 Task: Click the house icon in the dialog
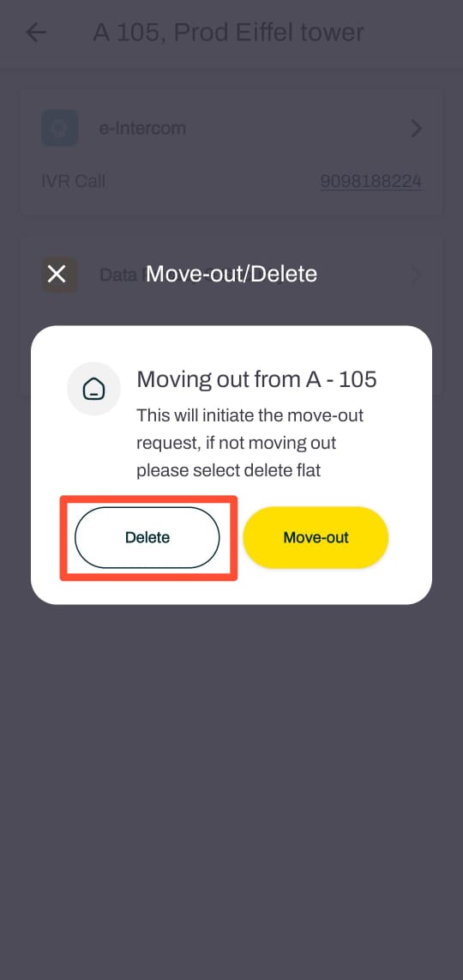pyautogui.click(x=93, y=389)
